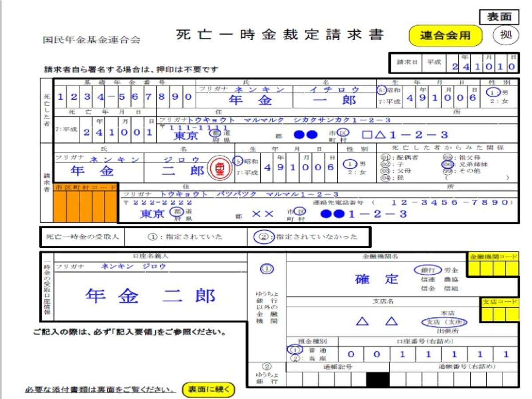532x399 pixels.
Task: Select relationship 02:子
Action: coord(391,164)
